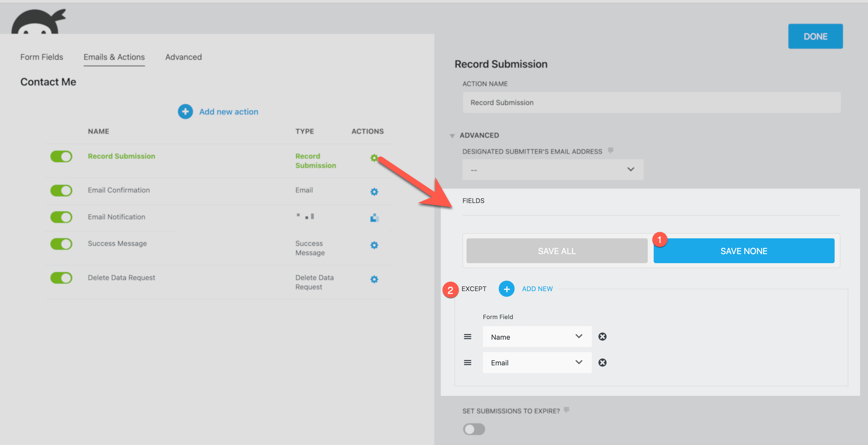Image resolution: width=868 pixels, height=445 pixels.
Task: Remove the Email field with X icon
Action: point(602,362)
